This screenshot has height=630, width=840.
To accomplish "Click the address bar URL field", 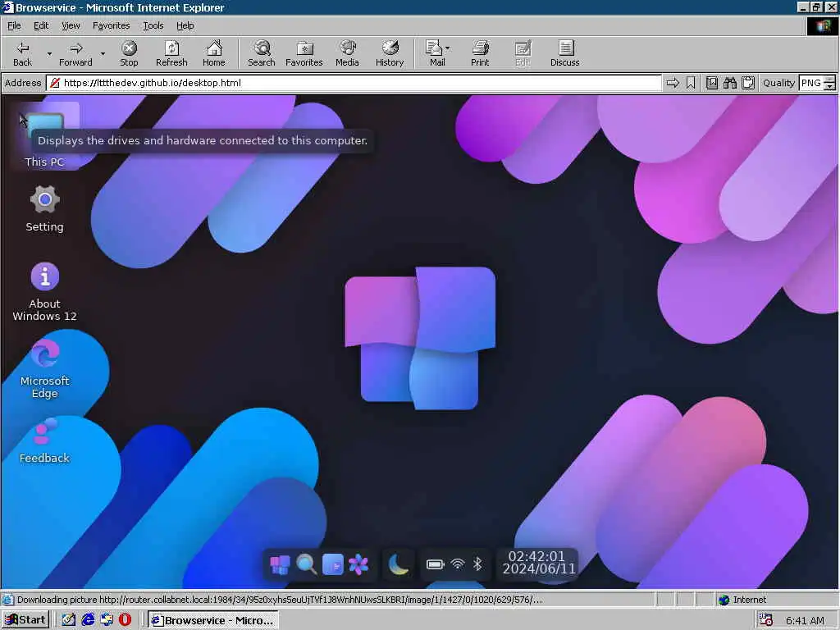I will 354,83.
